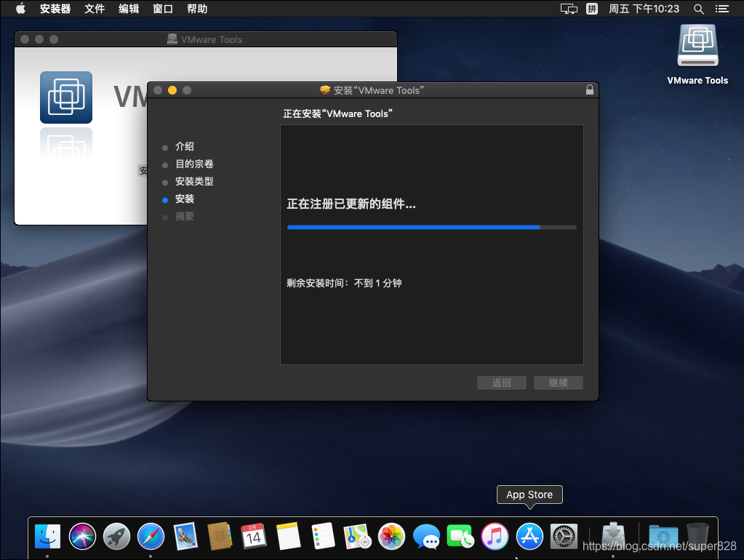Image resolution: width=744 pixels, height=560 pixels.
Task: Click the 返回 button
Action: point(502,383)
